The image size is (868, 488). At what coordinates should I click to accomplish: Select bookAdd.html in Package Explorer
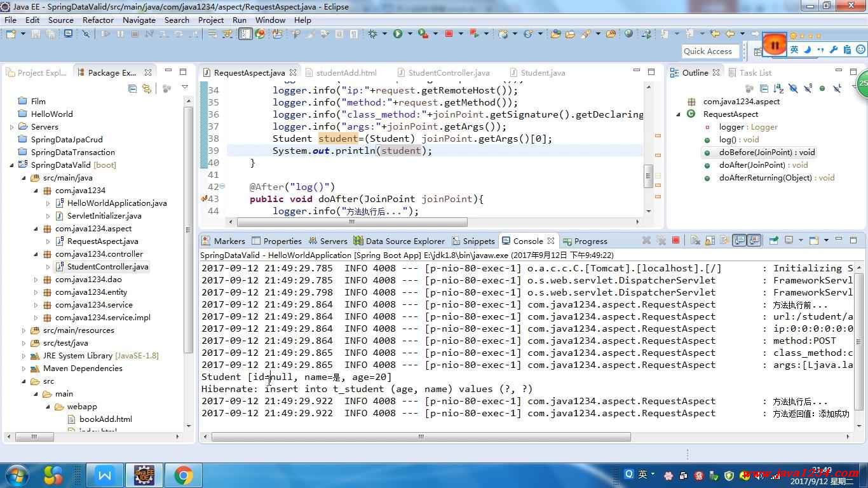pos(106,419)
